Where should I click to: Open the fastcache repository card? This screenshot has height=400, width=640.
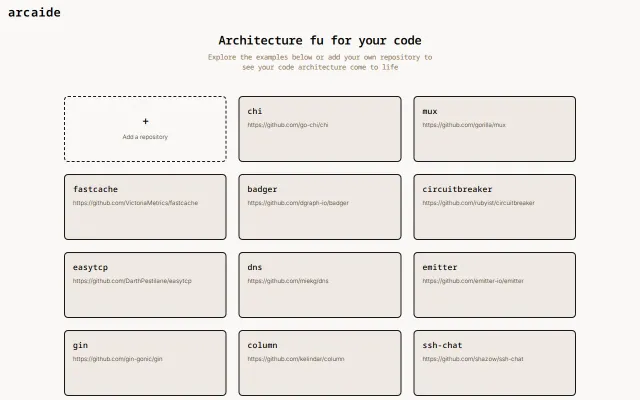[145, 207]
